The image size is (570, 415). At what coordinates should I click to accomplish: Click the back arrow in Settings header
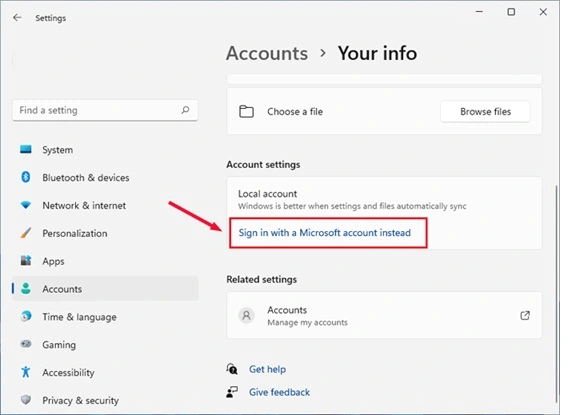17,17
